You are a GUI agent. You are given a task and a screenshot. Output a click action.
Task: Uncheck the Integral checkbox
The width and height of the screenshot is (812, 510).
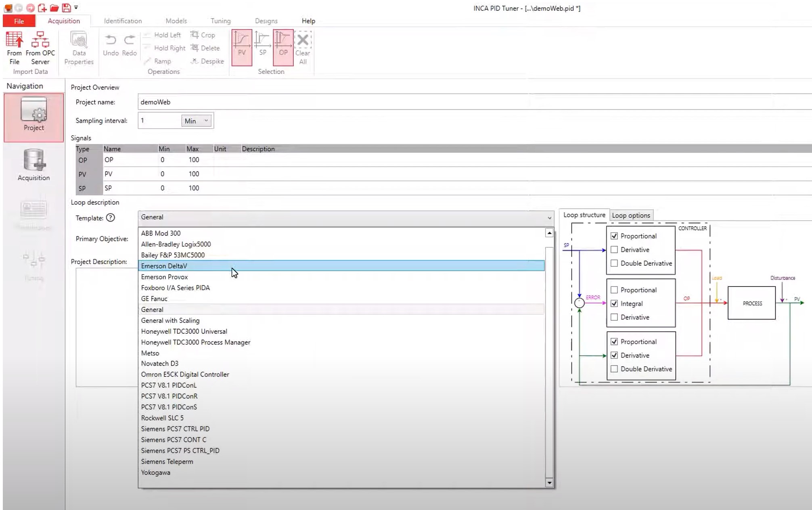(614, 303)
